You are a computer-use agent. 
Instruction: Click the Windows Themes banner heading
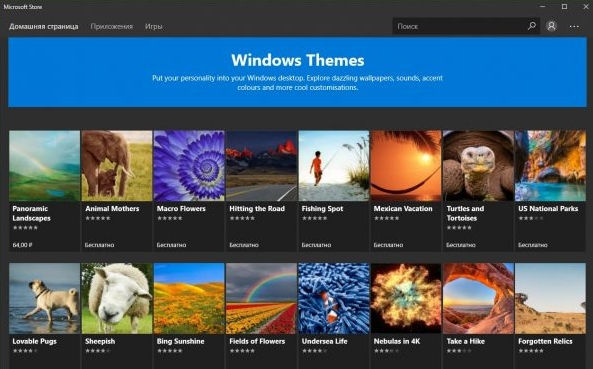click(x=298, y=60)
